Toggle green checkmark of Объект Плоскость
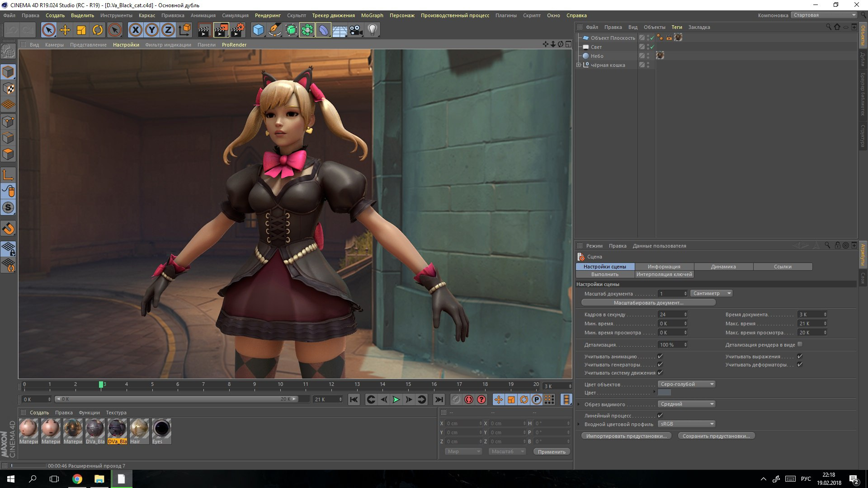Image resolution: width=868 pixels, height=488 pixels. point(652,38)
